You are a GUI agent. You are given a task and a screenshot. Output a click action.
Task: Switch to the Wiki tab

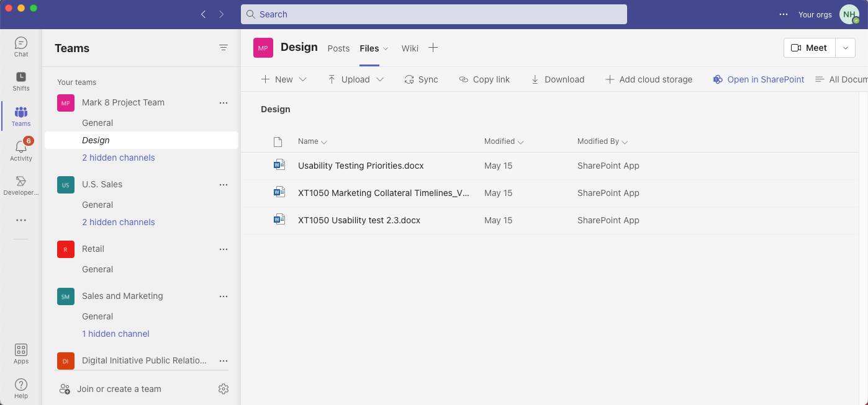click(x=410, y=48)
